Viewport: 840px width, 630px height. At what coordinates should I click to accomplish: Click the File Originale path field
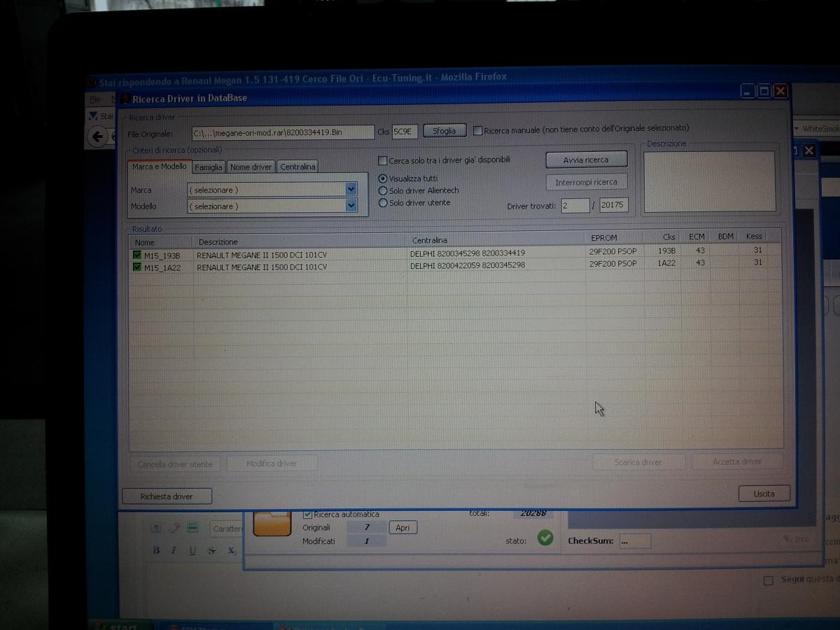[283, 133]
